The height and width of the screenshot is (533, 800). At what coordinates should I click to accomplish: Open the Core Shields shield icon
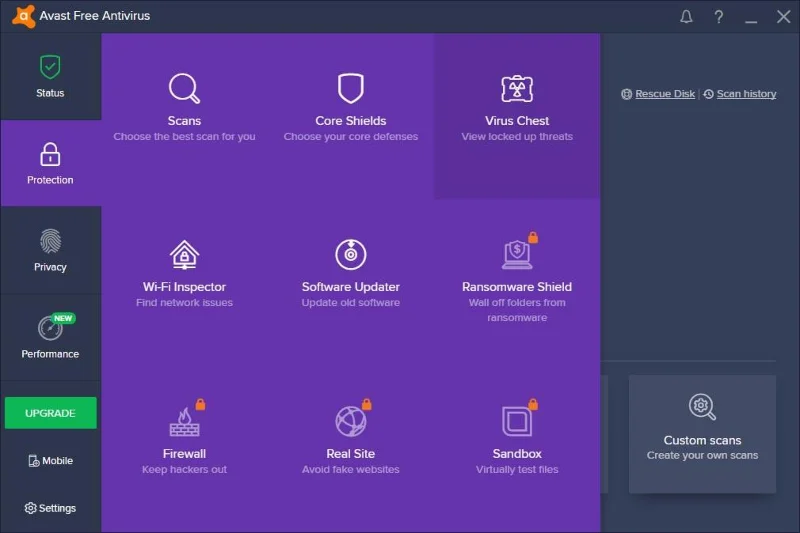351,88
